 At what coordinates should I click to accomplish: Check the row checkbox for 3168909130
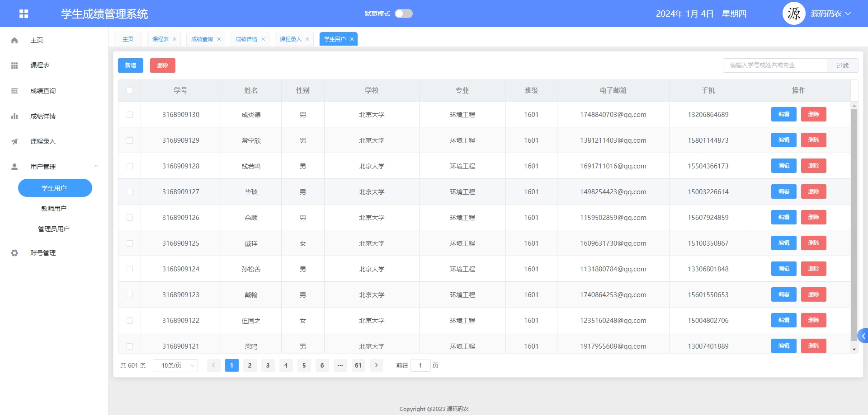coord(130,115)
